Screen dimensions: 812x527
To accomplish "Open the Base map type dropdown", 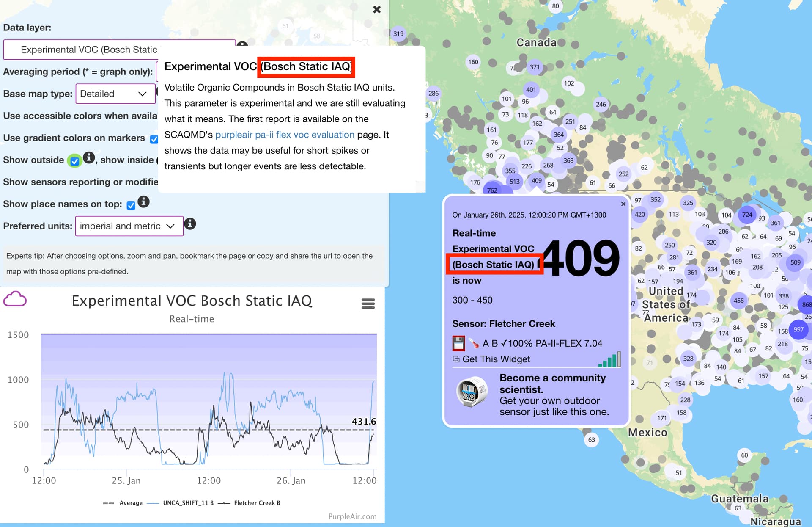I will click(115, 94).
